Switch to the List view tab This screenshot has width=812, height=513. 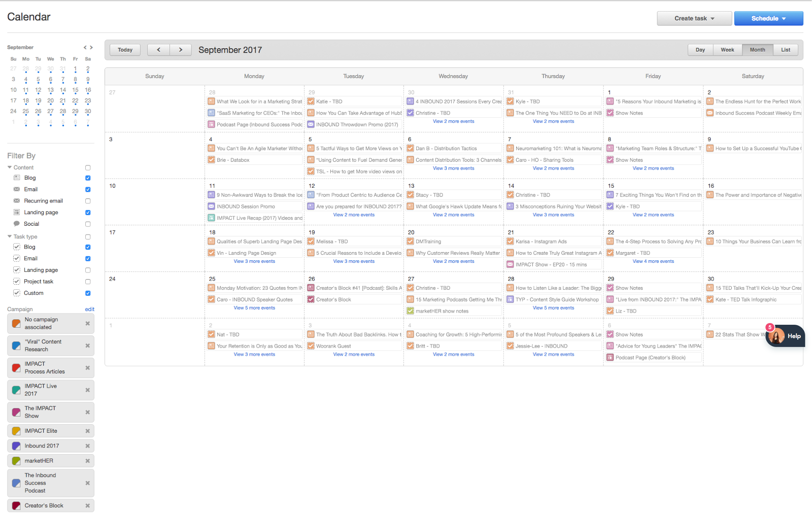(785, 49)
